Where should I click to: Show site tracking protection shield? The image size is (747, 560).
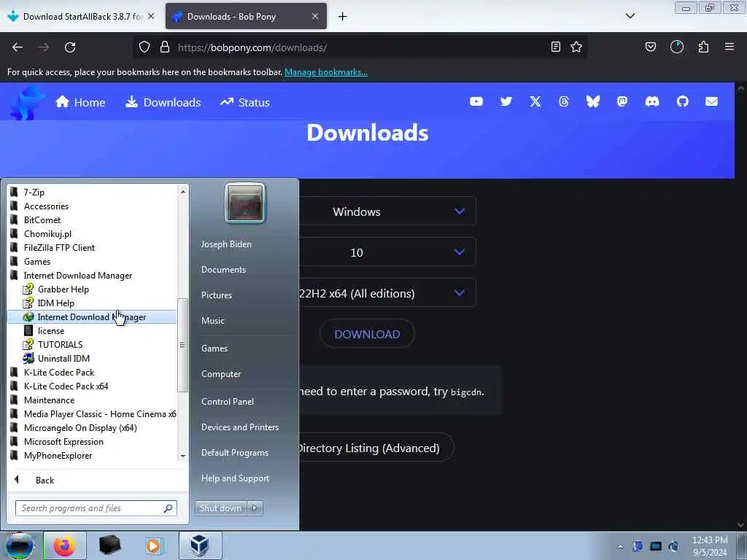[144, 47]
